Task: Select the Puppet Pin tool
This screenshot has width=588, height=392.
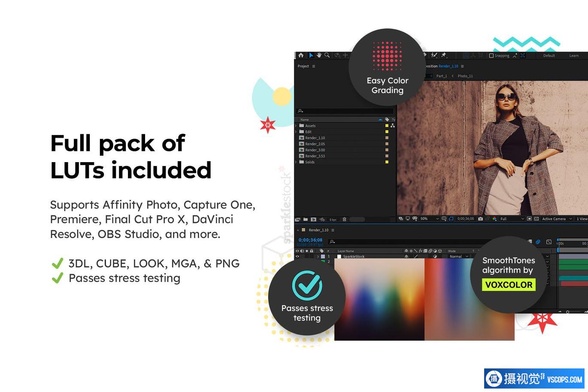Action: point(444,55)
